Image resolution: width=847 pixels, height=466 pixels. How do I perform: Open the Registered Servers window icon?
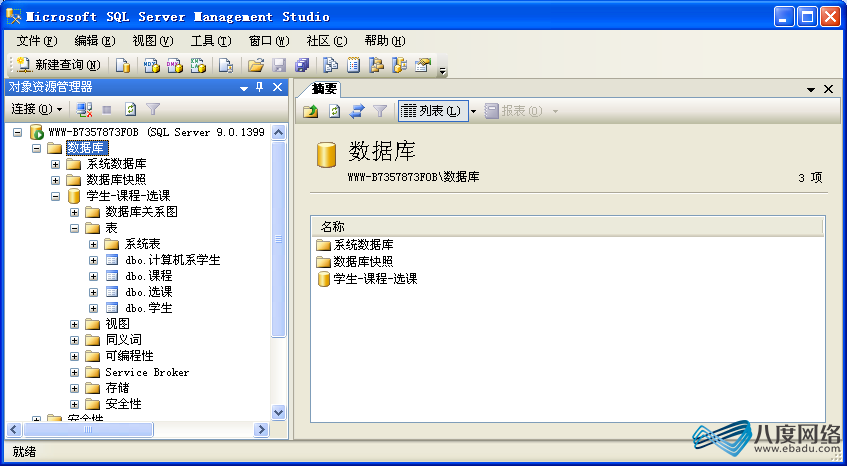tap(330, 66)
